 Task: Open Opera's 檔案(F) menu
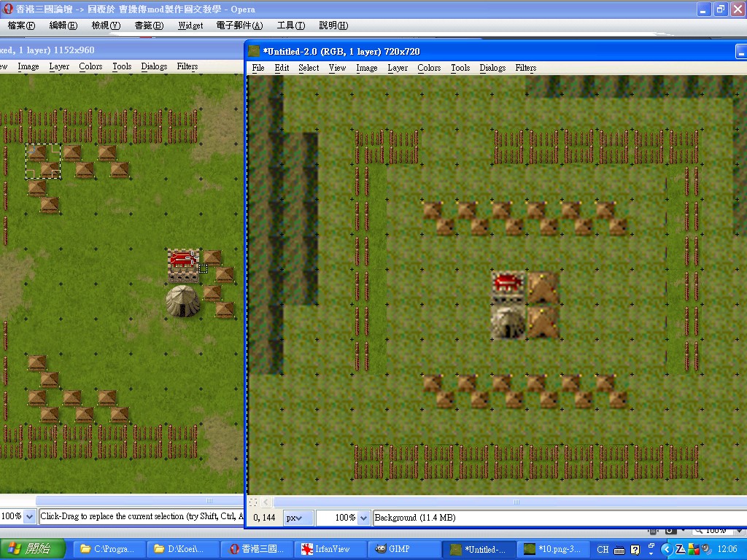pos(21,26)
